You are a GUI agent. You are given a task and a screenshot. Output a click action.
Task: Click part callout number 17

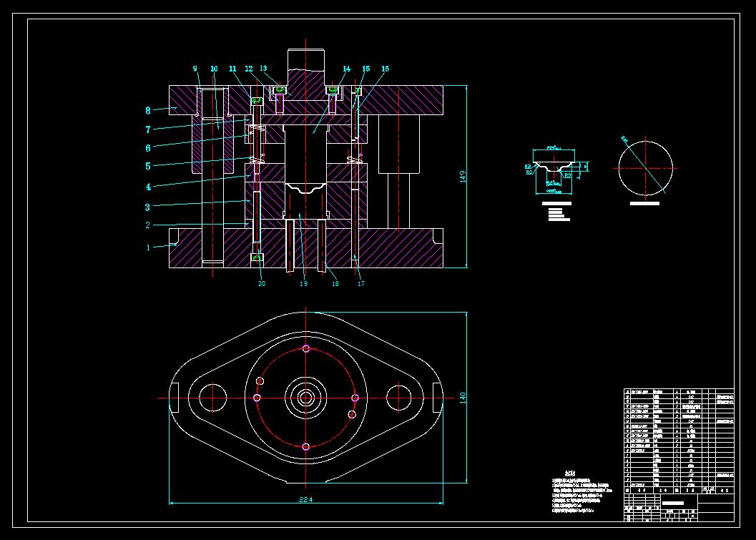(361, 283)
